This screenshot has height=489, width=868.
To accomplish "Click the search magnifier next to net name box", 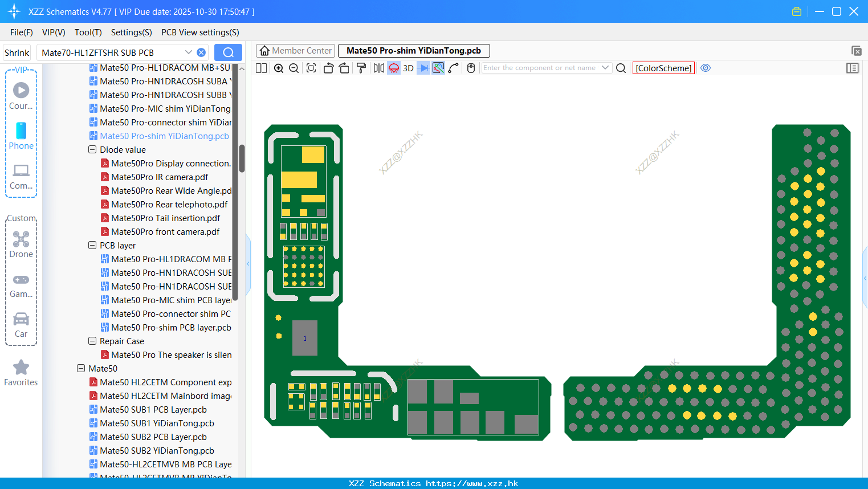I will 621,68.
